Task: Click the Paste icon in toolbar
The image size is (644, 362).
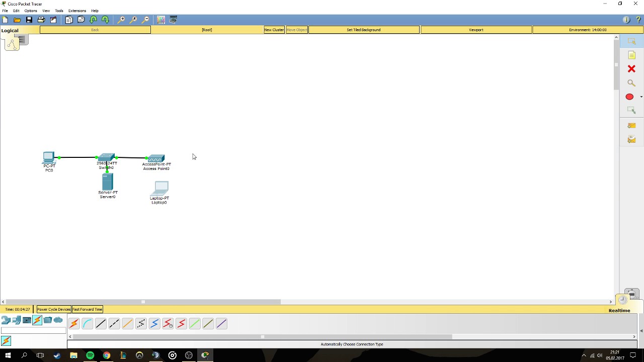Action: point(81,20)
